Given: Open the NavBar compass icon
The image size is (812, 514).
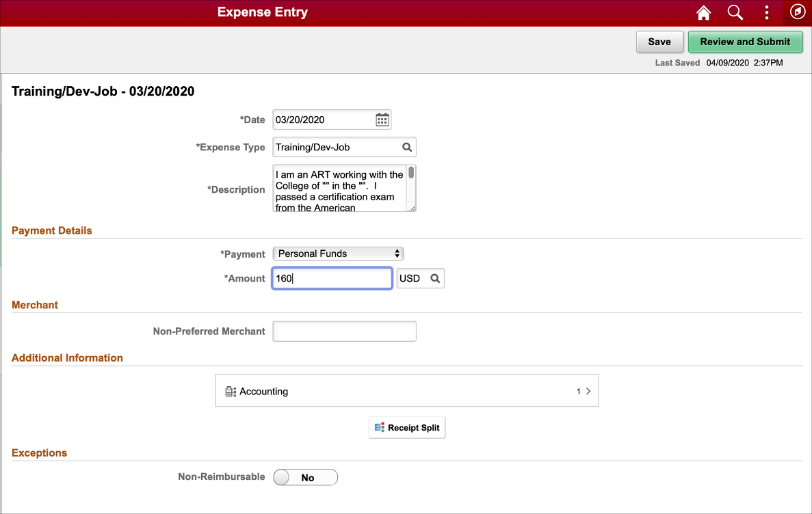Looking at the screenshot, I should [797, 12].
